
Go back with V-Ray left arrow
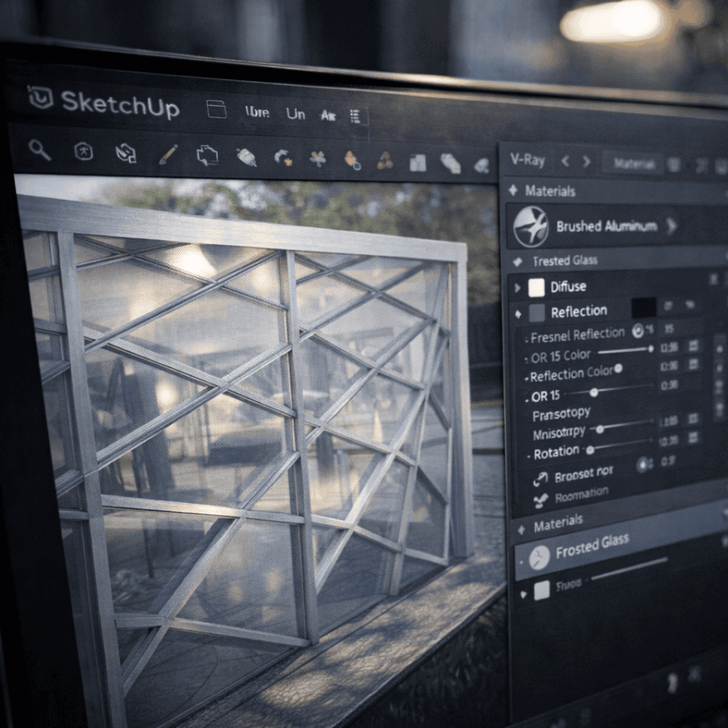tap(565, 161)
